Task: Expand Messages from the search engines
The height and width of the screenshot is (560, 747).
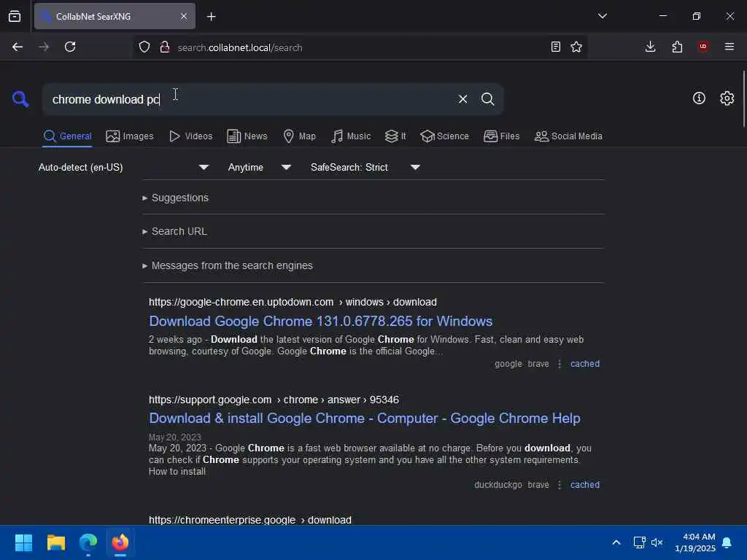Action: click(x=228, y=265)
